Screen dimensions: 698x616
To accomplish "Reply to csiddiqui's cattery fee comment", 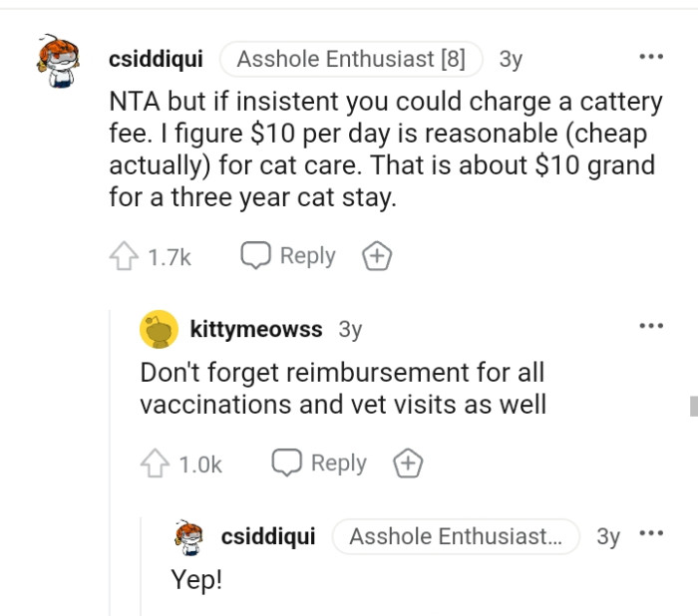I will tap(289, 256).
